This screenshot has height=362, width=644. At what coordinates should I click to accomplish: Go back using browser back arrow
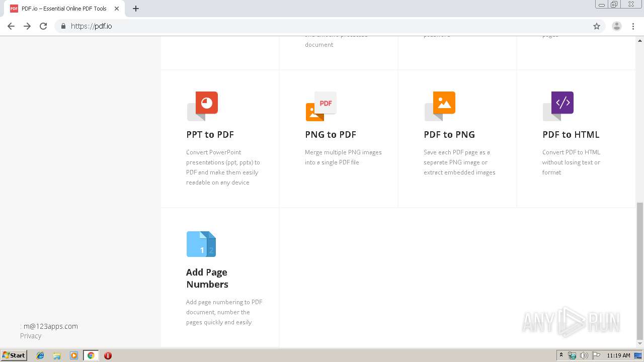coord(11,26)
